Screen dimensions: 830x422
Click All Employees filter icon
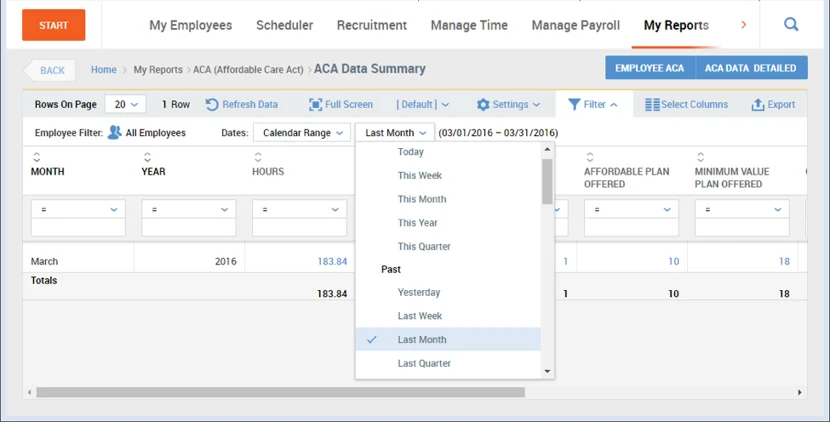point(115,133)
